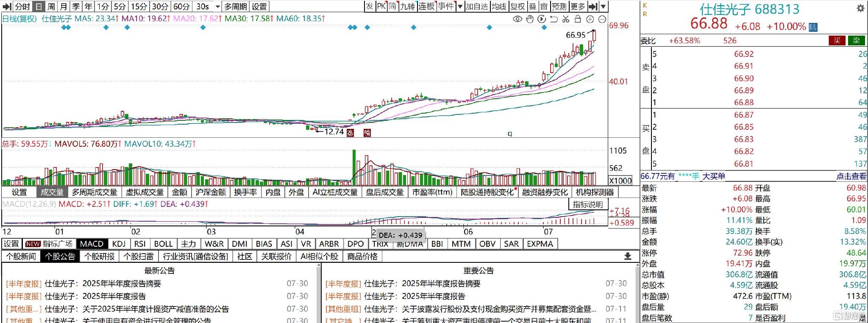
Task: Toggle the chart lock icon
Action: click(x=578, y=19)
